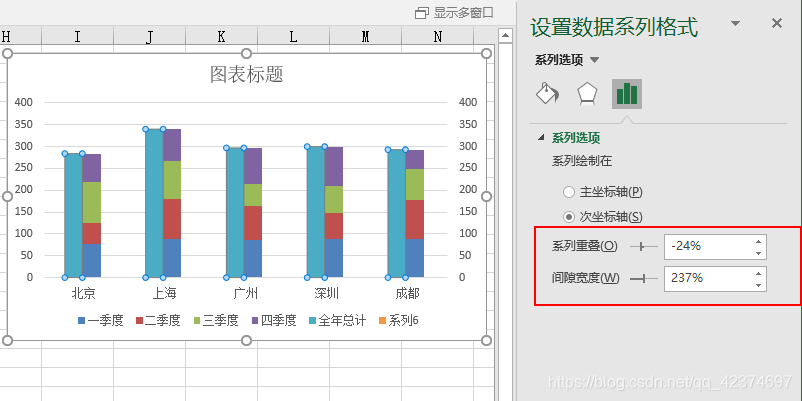Click the green 三季度 segment of 北京
The width and height of the screenshot is (802, 401).
click(92, 203)
